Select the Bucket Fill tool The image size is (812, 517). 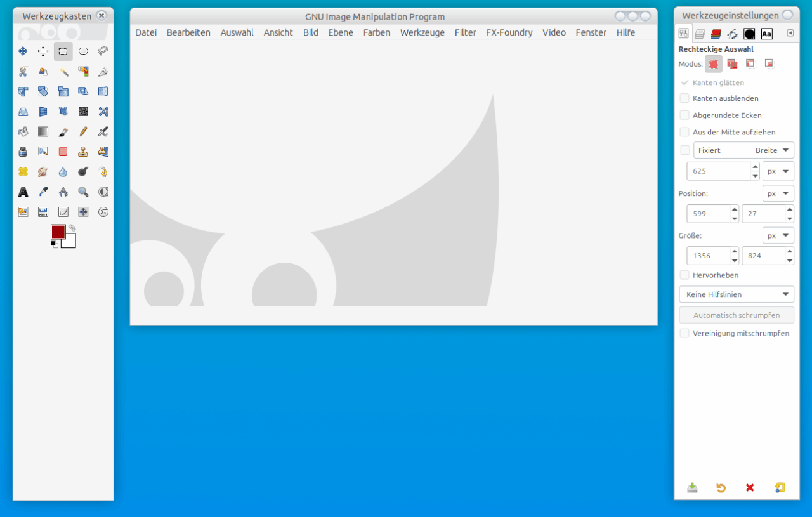[x=23, y=132]
